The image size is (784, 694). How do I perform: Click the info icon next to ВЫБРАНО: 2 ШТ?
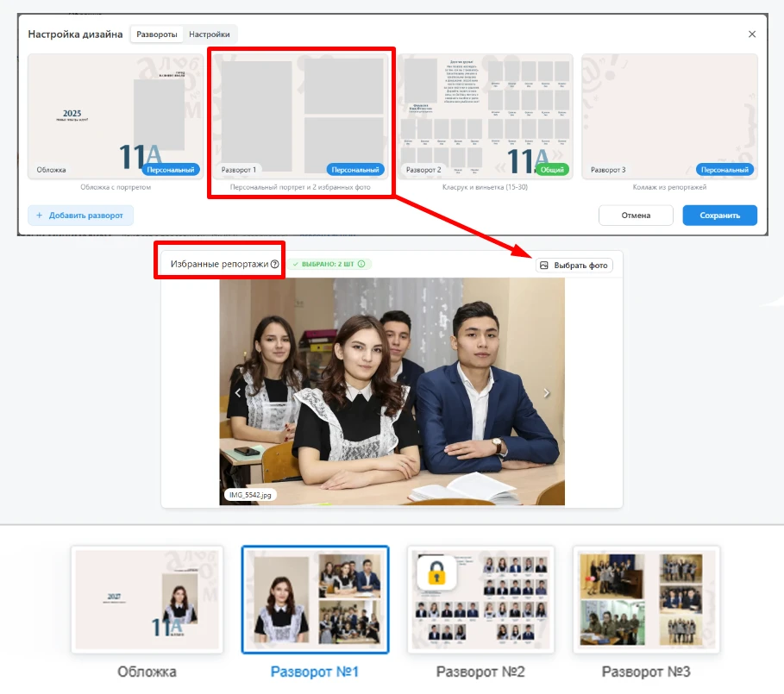[361, 264]
